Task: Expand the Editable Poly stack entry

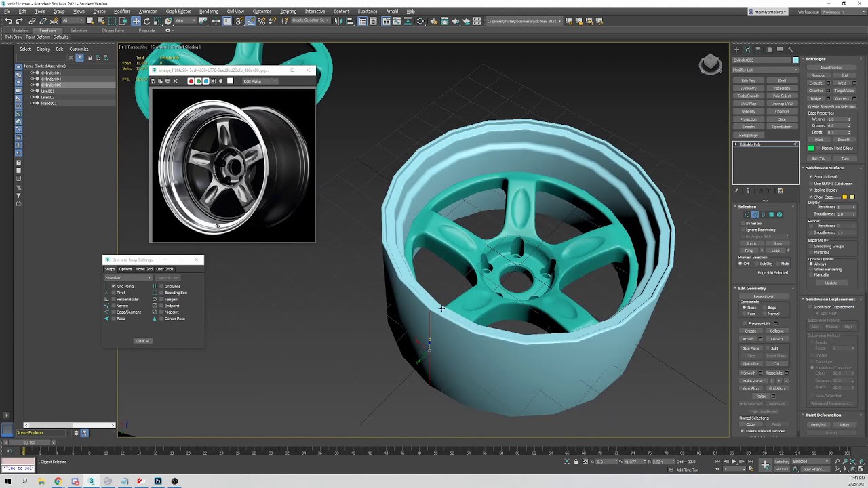Action: click(736, 144)
